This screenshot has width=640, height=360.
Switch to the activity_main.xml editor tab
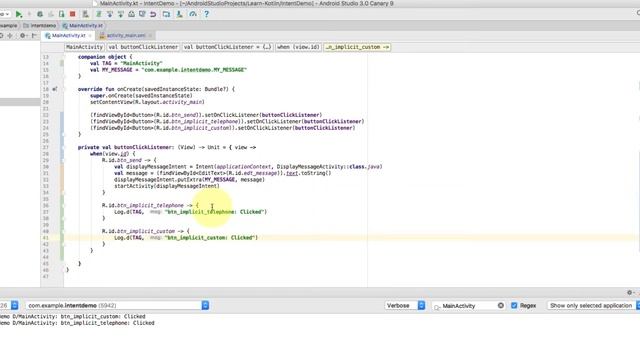(x=126, y=36)
